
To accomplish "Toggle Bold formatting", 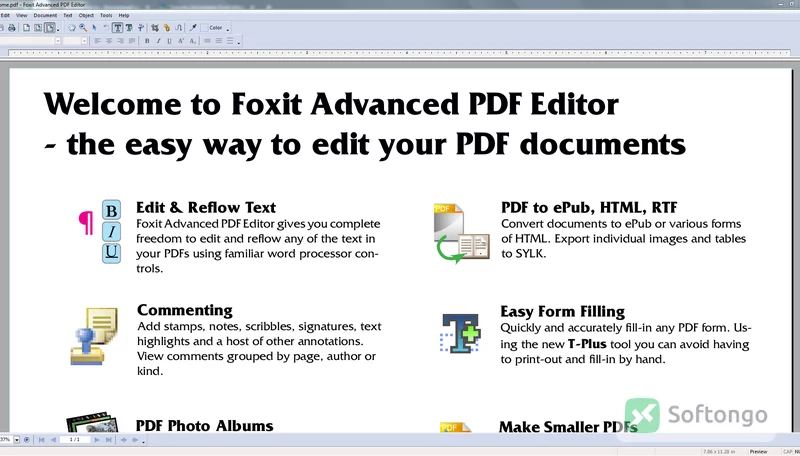I will (x=147, y=41).
